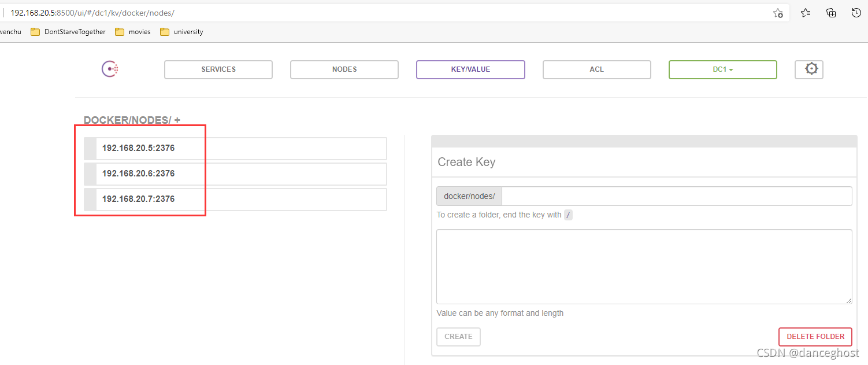Switch to the SERVICES tab
This screenshot has width=868, height=365.
[218, 69]
